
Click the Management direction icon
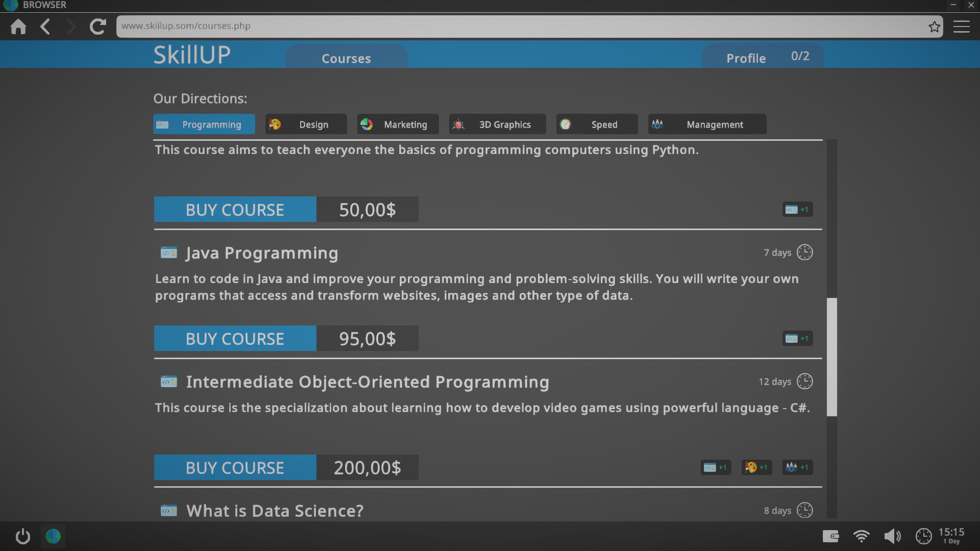click(658, 124)
